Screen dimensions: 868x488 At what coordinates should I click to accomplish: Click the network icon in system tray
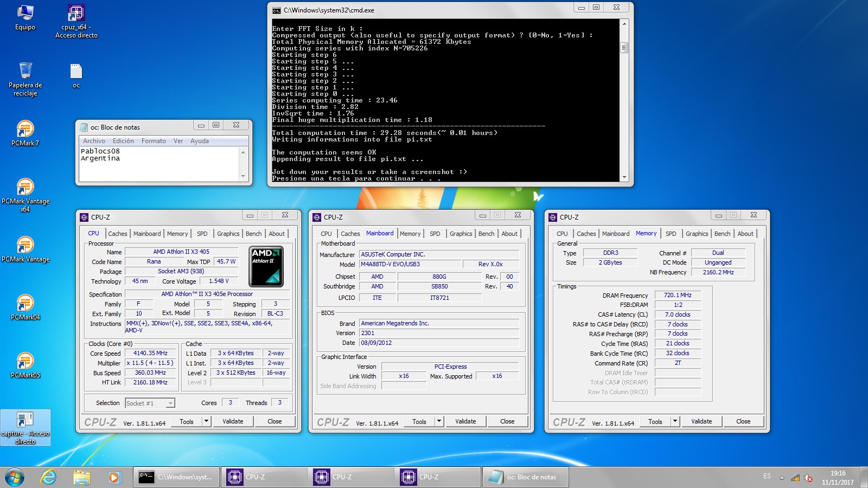(x=795, y=478)
